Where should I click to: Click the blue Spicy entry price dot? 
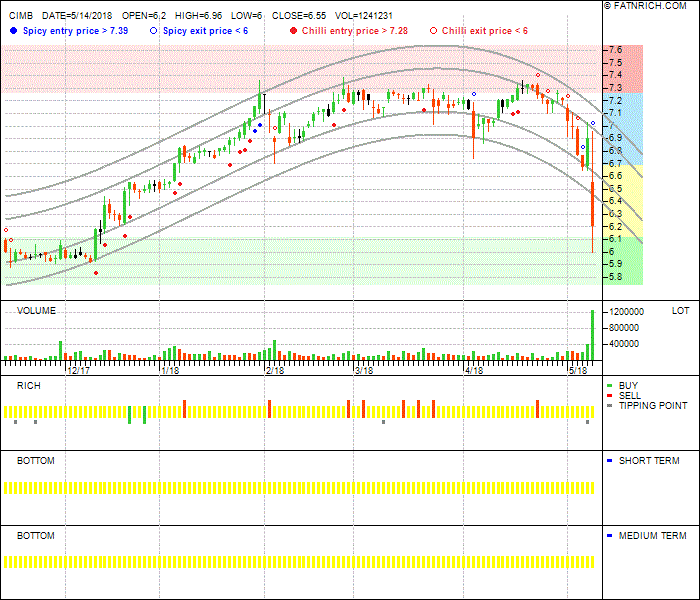(x=11, y=31)
